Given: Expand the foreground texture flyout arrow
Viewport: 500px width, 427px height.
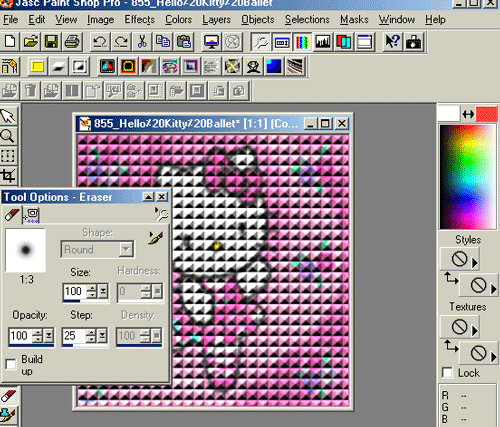Looking at the screenshot, I should [475, 331].
